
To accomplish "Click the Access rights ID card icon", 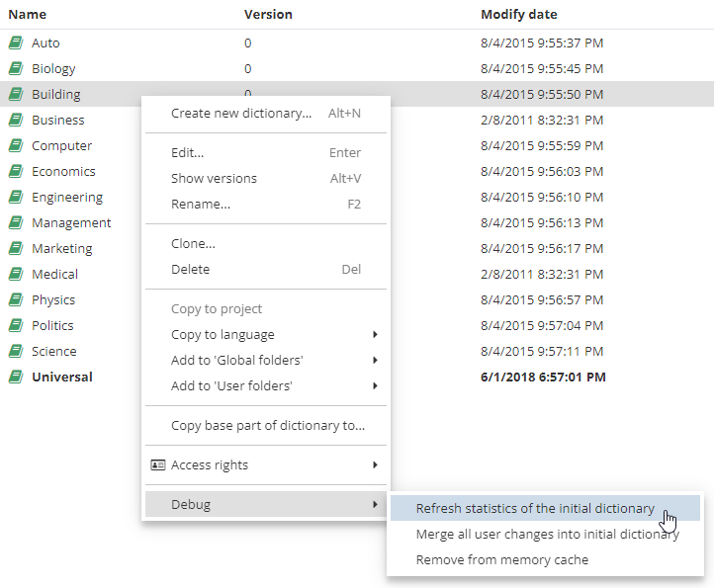I will pos(158,465).
